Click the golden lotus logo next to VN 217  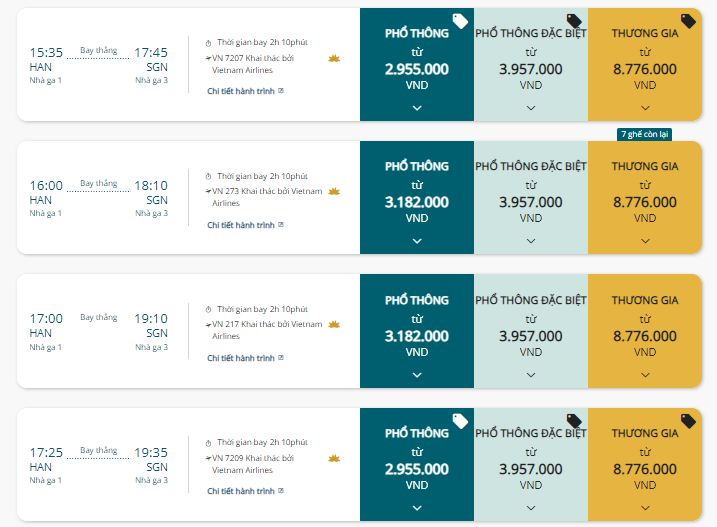(x=334, y=324)
